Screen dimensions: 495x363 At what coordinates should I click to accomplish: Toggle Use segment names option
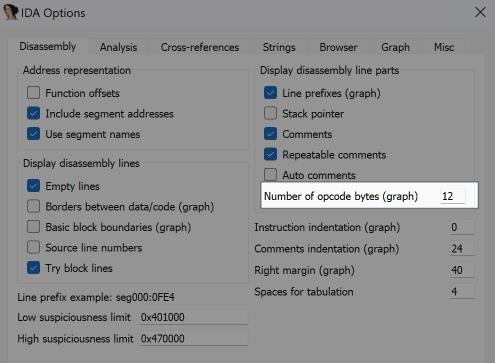tap(33, 134)
